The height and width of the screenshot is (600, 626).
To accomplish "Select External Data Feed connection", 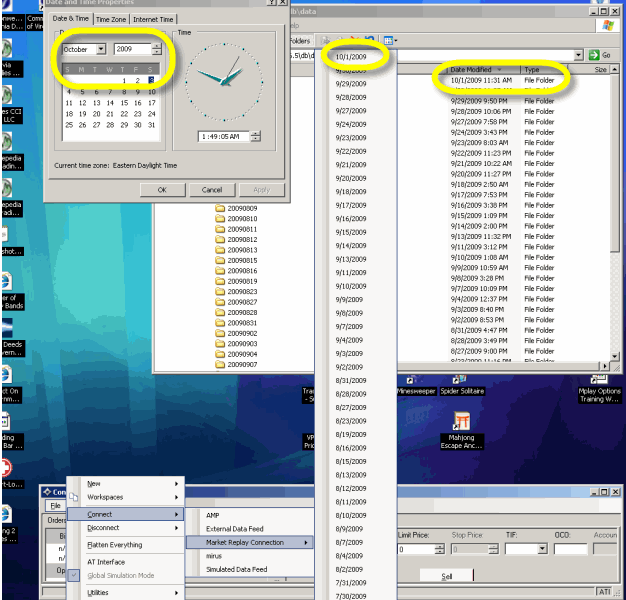I will pyautogui.click(x=250, y=529).
